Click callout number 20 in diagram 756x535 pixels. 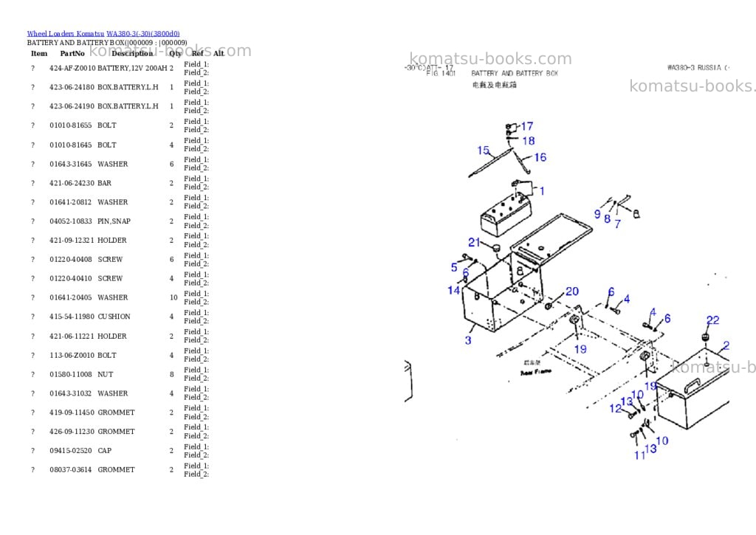572,291
